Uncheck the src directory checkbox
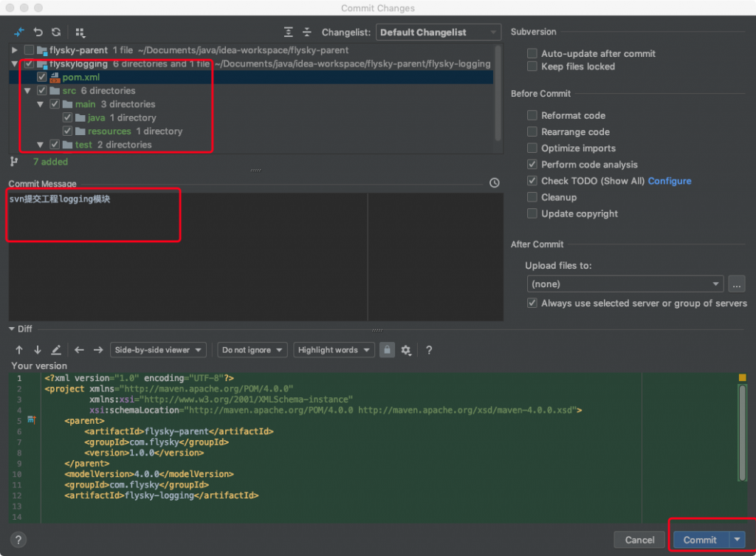This screenshot has width=756, height=556. [42, 91]
